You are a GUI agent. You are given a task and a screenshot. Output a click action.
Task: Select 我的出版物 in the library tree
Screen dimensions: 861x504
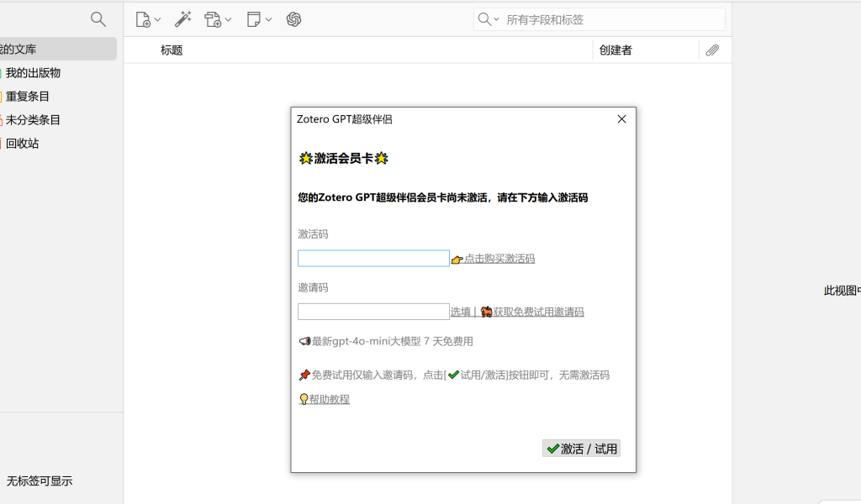click(x=33, y=73)
